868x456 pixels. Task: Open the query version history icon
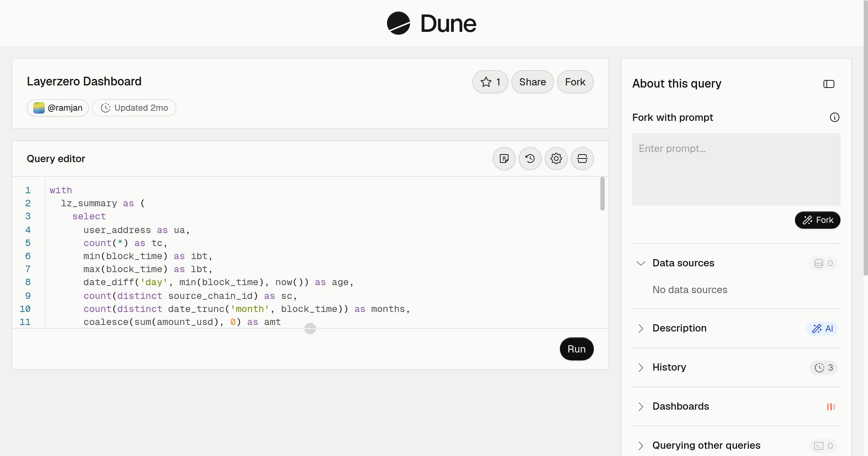(530, 159)
